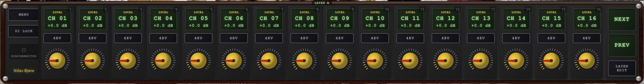
Task: Enable 48V on channel 04
Action: (163, 38)
